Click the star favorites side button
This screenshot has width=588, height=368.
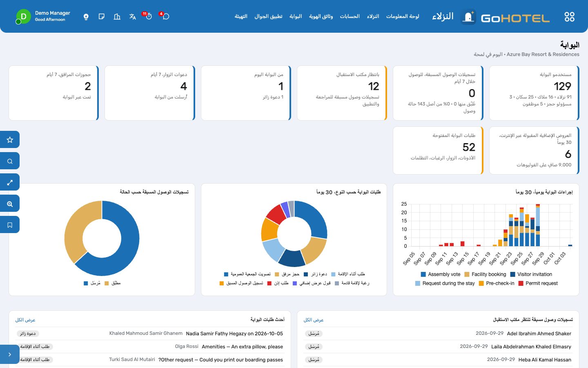tap(10, 139)
